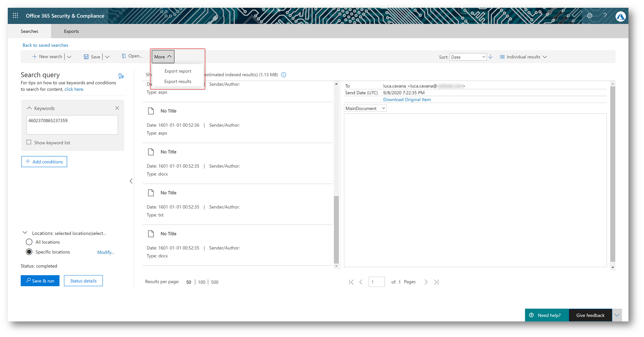Select the No Title txt result

pyautogui.click(x=237, y=204)
